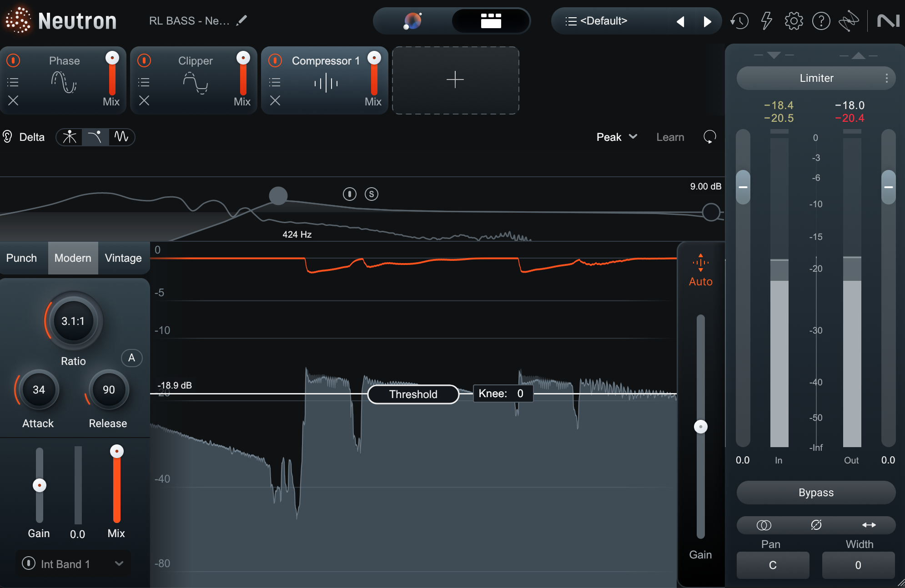Bypass the Phase module power button
Screen dimensions: 905x588
pos(13,60)
